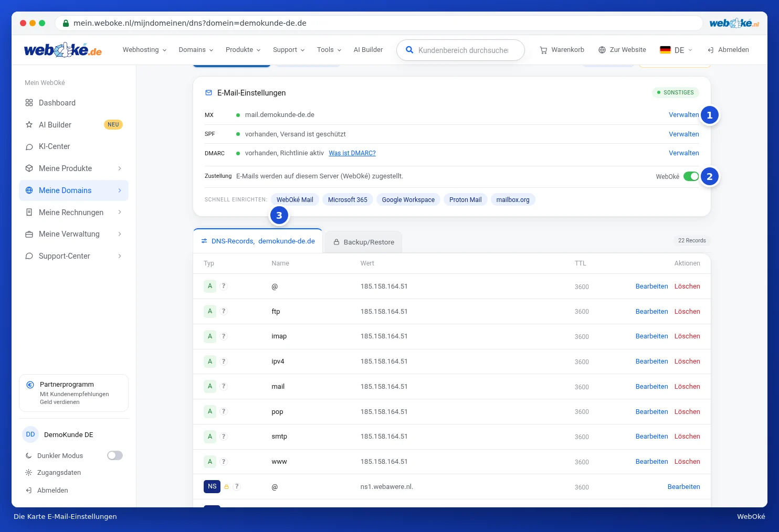
Task: Open AI Builder in the top navigation
Action: tap(368, 50)
